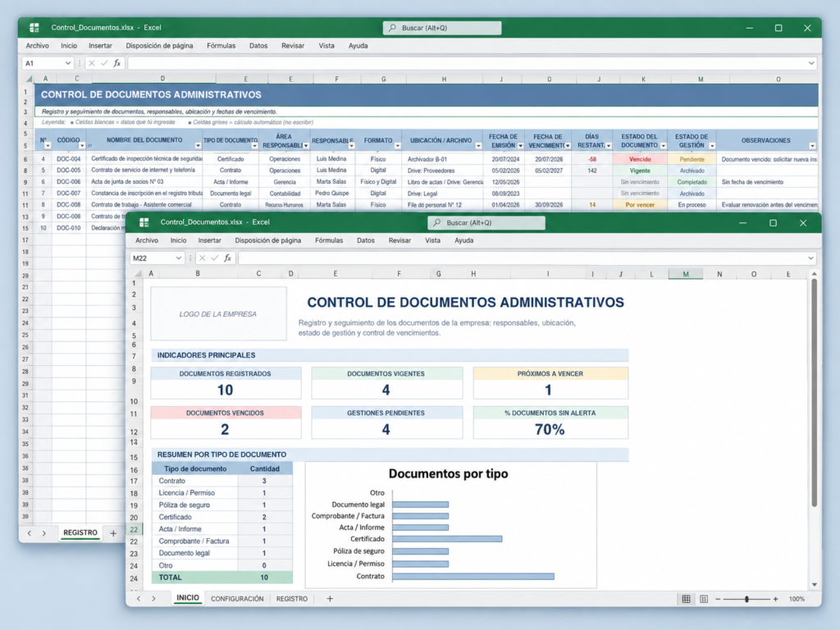Open FORMATO column filter dropdown
This screenshot has width=840, height=630.
(x=398, y=146)
